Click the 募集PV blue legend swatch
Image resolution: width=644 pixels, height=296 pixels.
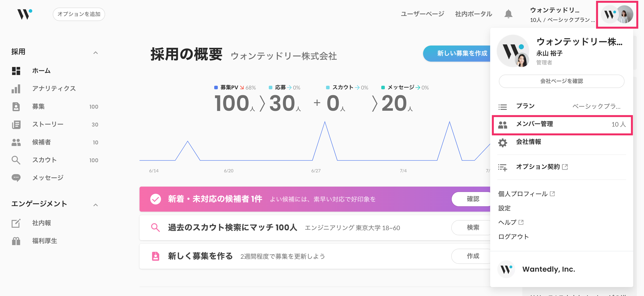click(216, 87)
